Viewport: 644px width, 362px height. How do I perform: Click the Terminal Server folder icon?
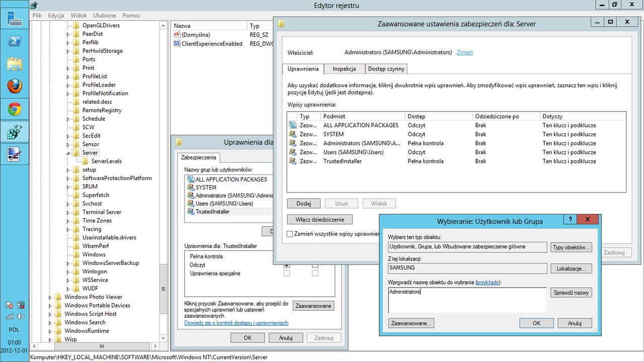pyautogui.click(x=76, y=212)
